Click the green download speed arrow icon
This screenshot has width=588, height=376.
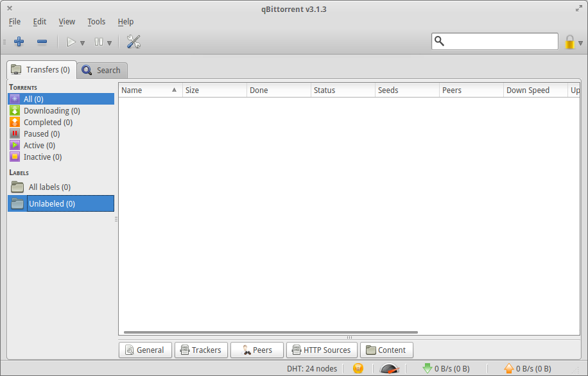pos(427,368)
